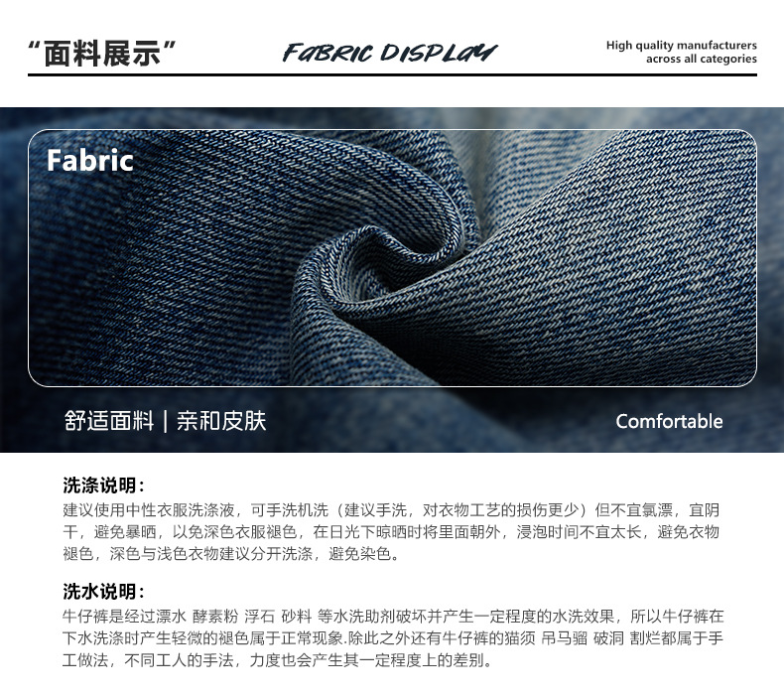Click the line ending with 避免染色
The width and height of the screenshot is (784, 697).
tap(231, 554)
